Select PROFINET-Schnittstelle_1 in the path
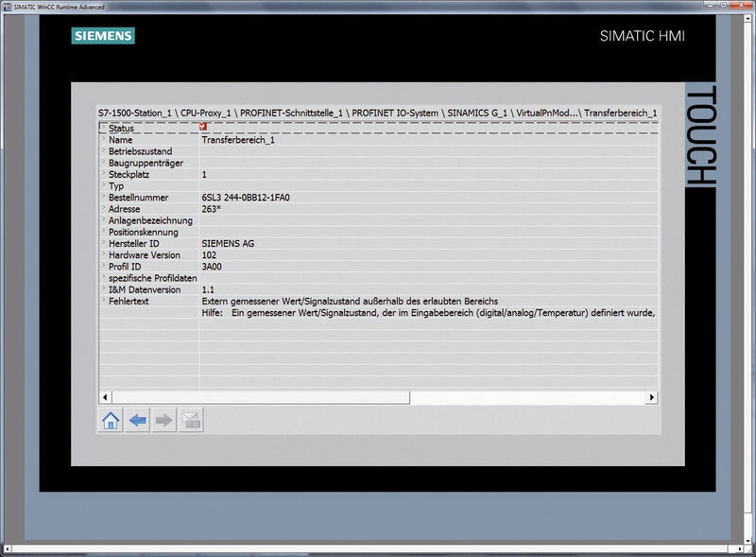This screenshot has height=557, width=756. coord(291,113)
